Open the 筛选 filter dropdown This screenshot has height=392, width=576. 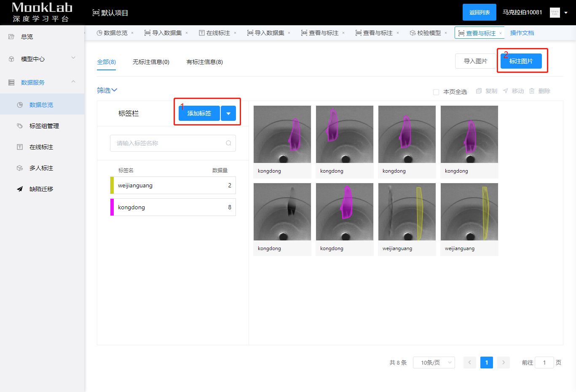click(x=107, y=90)
